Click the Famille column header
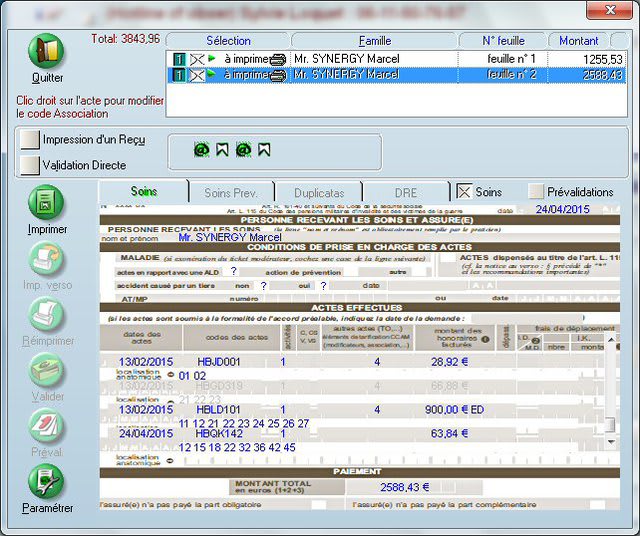Screen dimensions: 640x536 click(x=374, y=40)
